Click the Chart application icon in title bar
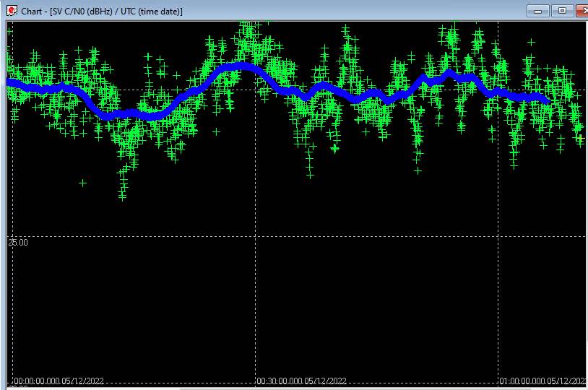This screenshot has width=588, height=390. (12, 11)
